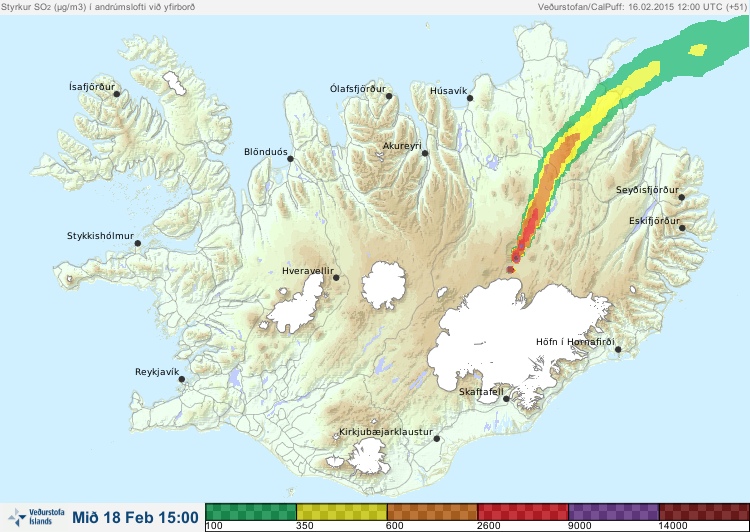This screenshot has height=532, width=750.
Task: Click the red eruption source point
Action: (x=510, y=270)
